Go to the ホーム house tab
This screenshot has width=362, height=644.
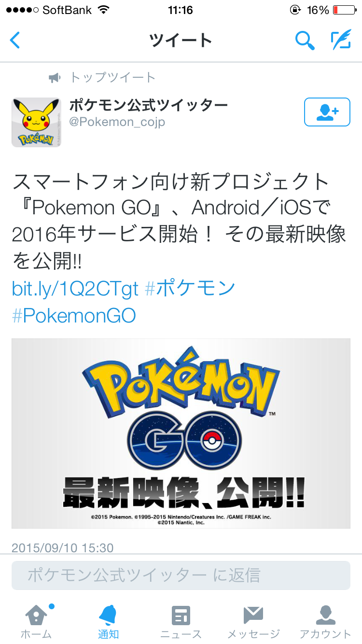[36, 621]
